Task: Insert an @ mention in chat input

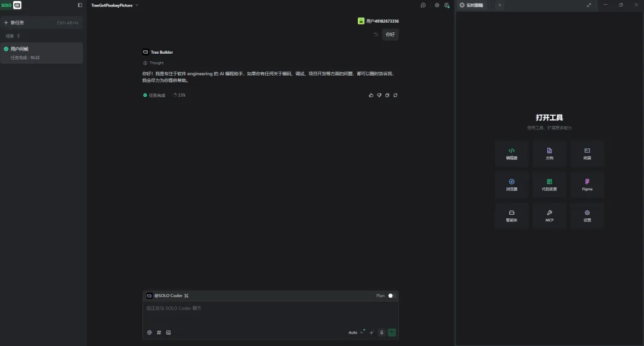Action: click(150, 332)
